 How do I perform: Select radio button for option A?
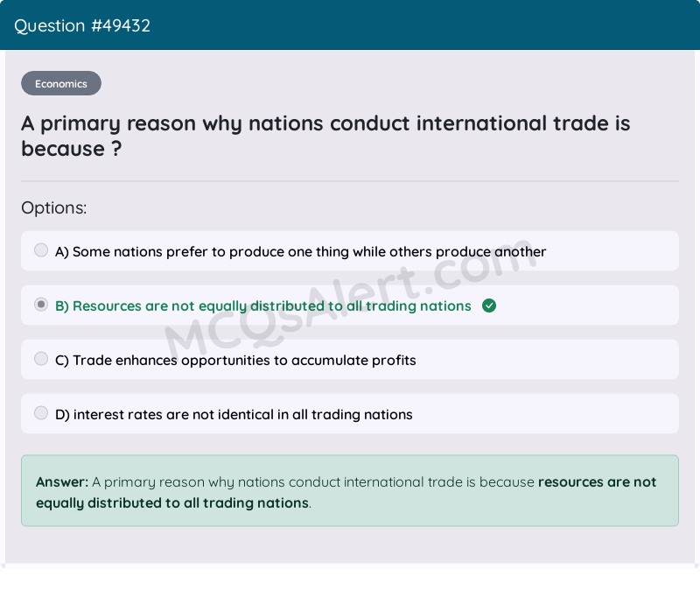pos(40,249)
